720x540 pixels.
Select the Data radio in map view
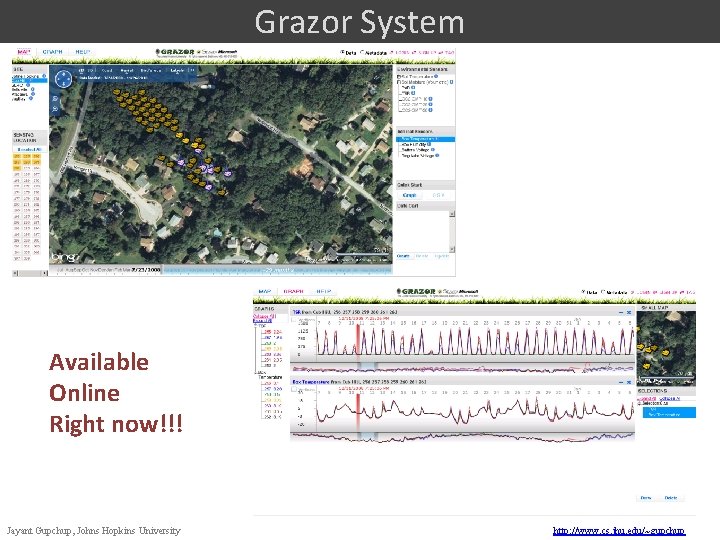tap(342, 52)
